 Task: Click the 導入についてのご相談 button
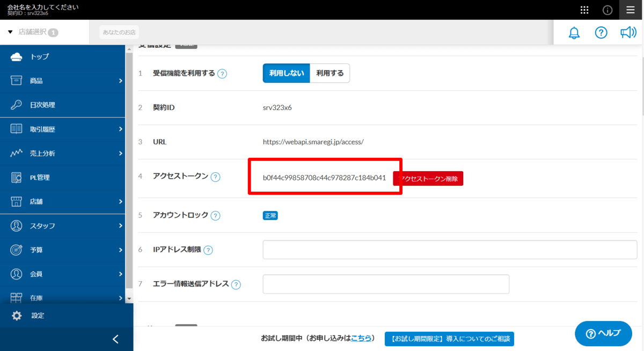[450, 339]
